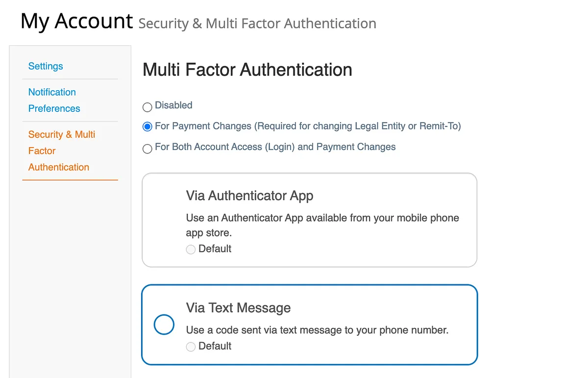
Task: Click the text message code description
Action: click(317, 330)
